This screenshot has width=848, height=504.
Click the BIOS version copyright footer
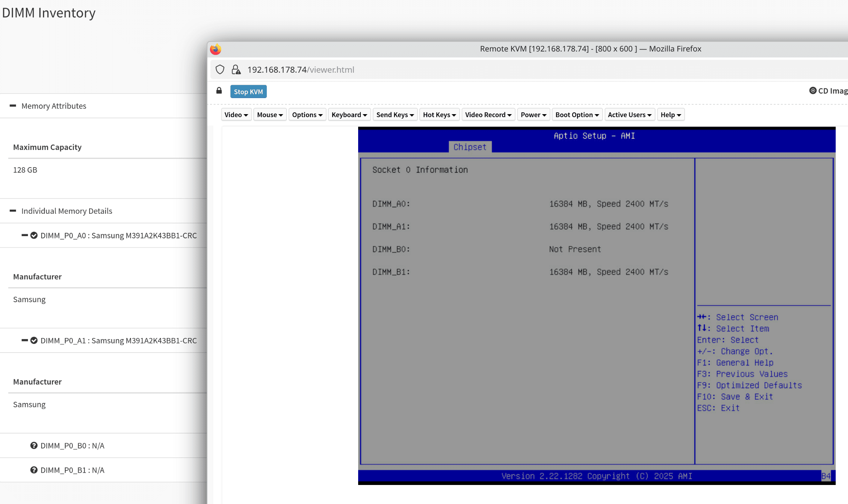597,476
